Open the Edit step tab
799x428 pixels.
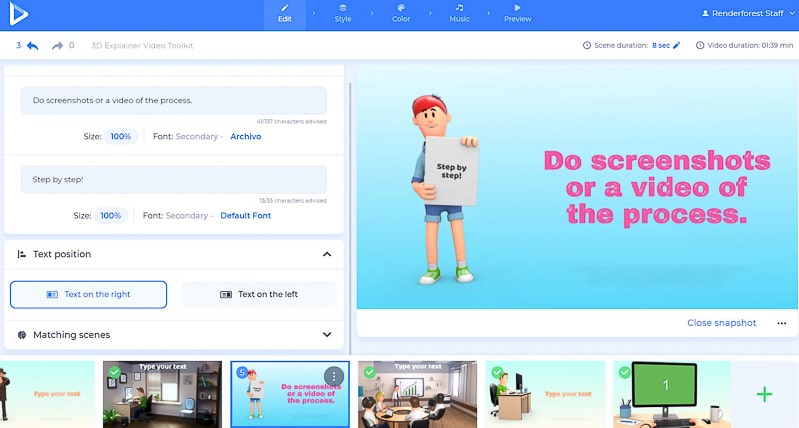285,15
